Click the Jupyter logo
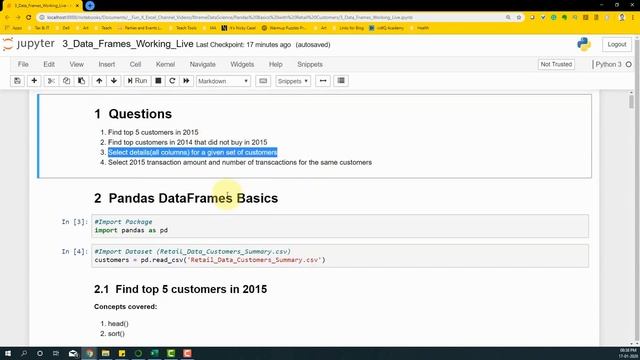The width and height of the screenshot is (640, 360). (x=29, y=44)
